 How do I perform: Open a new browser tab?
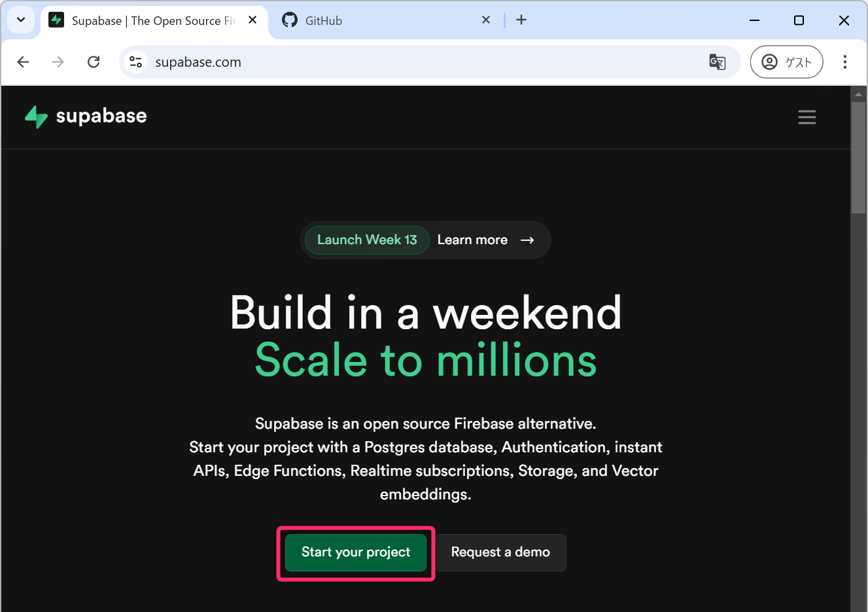click(521, 20)
